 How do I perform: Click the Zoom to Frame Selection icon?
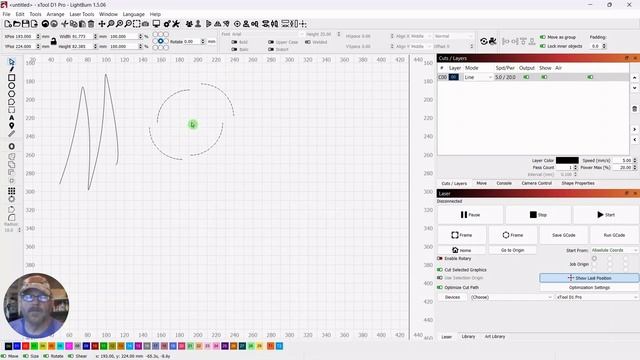137,24
